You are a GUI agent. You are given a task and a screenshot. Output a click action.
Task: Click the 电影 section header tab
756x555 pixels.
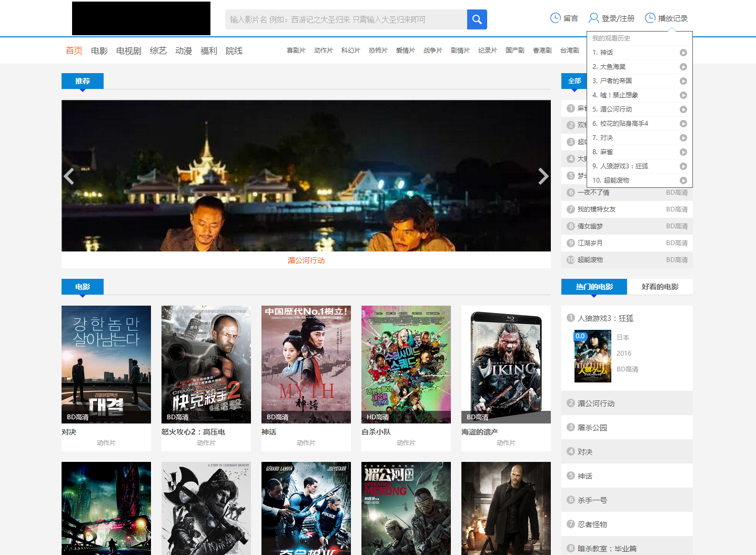pyautogui.click(x=83, y=287)
